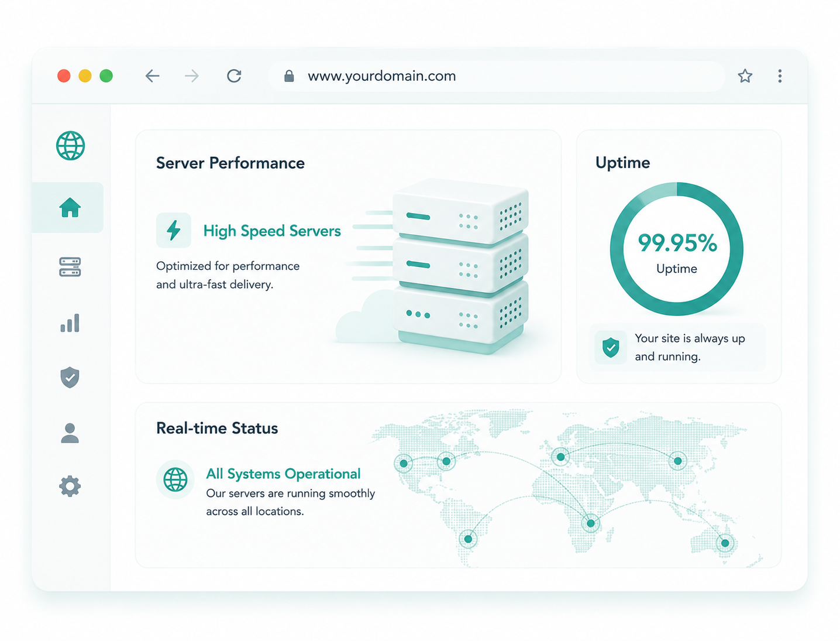Open the settings gear in the sidebar
Viewport: 840px width, 641px height.
[x=70, y=486]
